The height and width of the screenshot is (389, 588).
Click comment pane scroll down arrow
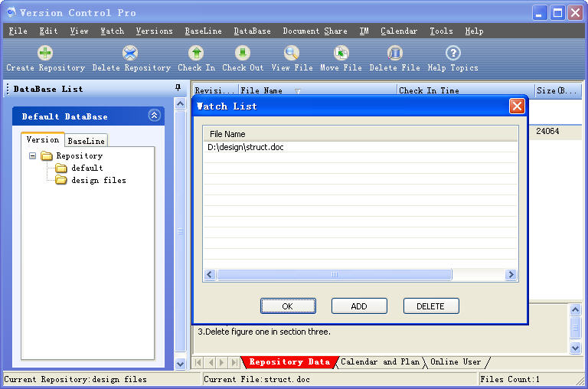click(x=575, y=348)
